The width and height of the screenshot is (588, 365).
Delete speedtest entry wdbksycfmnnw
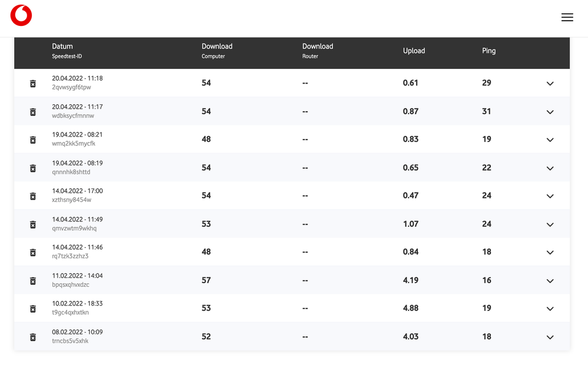coord(33,112)
